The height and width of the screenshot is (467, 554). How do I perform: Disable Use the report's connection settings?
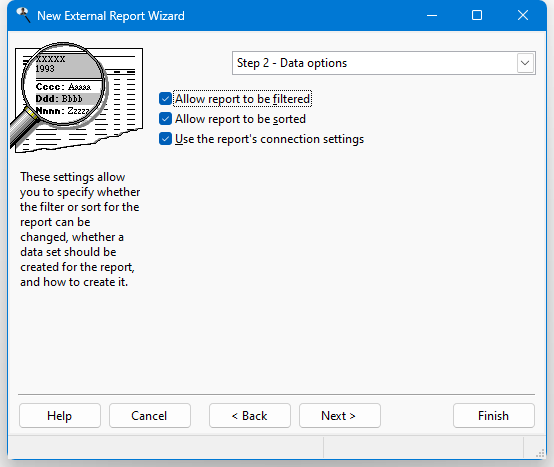165,139
